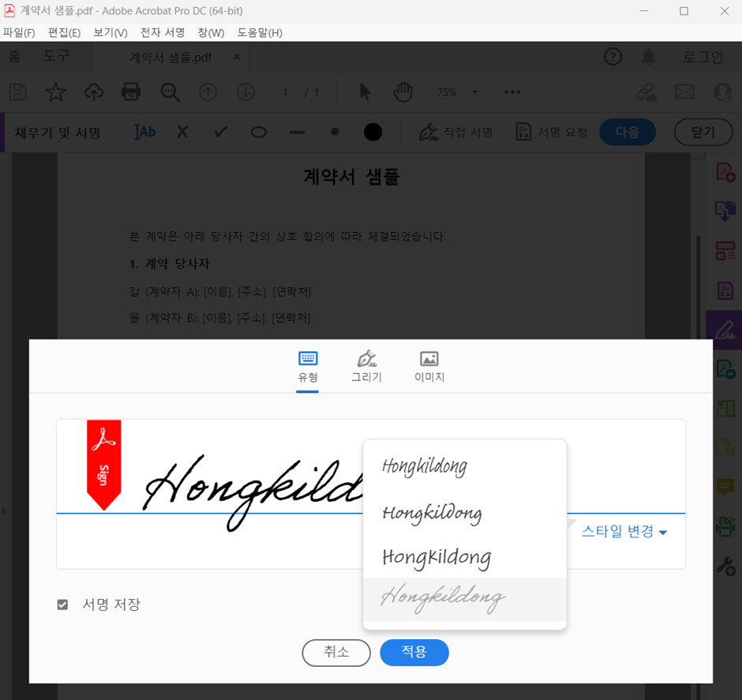The height and width of the screenshot is (700, 742).
Task: Select the ellipse circle tool
Action: pyautogui.click(x=259, y=133)
